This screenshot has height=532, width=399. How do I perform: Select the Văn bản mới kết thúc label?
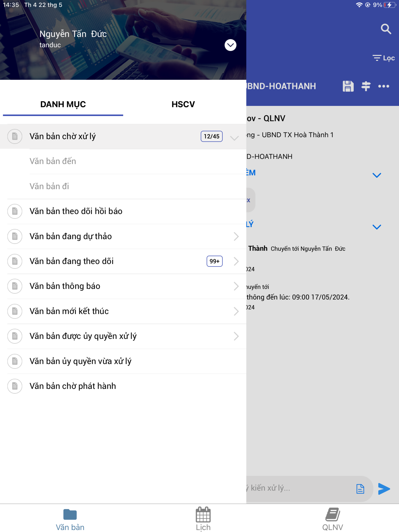click(x=69, y=311)
